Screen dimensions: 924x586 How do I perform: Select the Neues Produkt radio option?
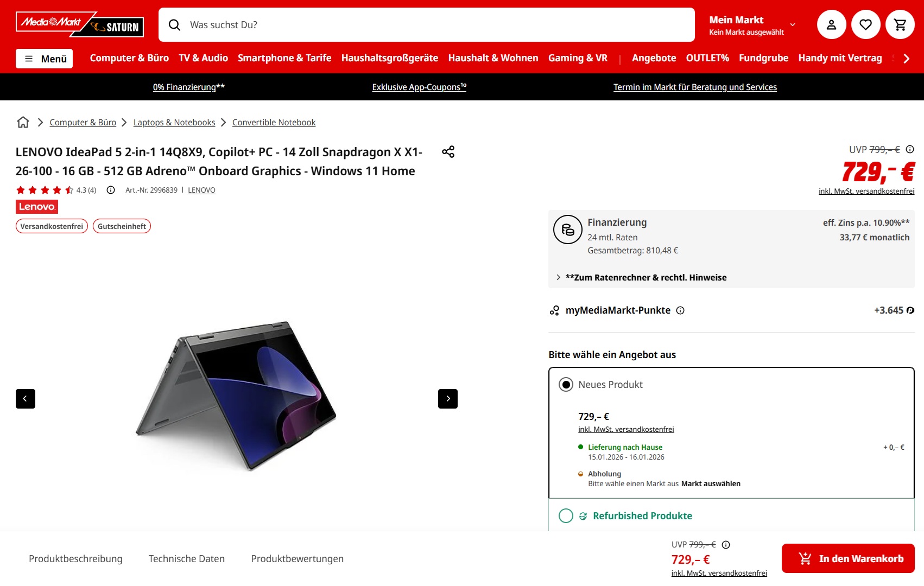pyautogui.click(x=566, y=385)
